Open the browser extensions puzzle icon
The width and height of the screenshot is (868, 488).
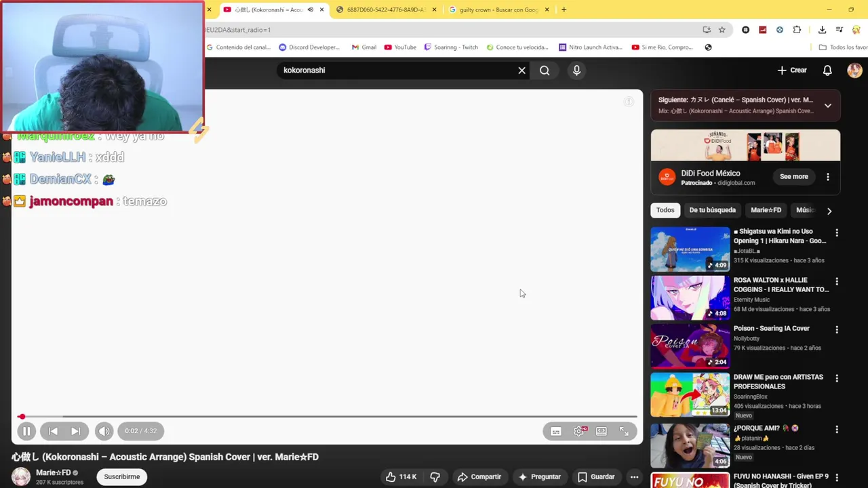click(797, 30)
